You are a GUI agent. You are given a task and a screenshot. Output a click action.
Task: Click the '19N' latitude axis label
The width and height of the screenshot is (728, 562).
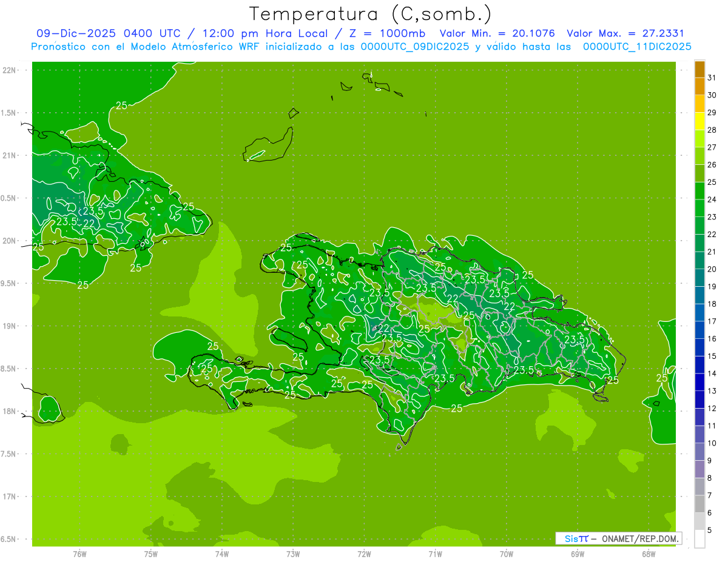pos(9,326)
